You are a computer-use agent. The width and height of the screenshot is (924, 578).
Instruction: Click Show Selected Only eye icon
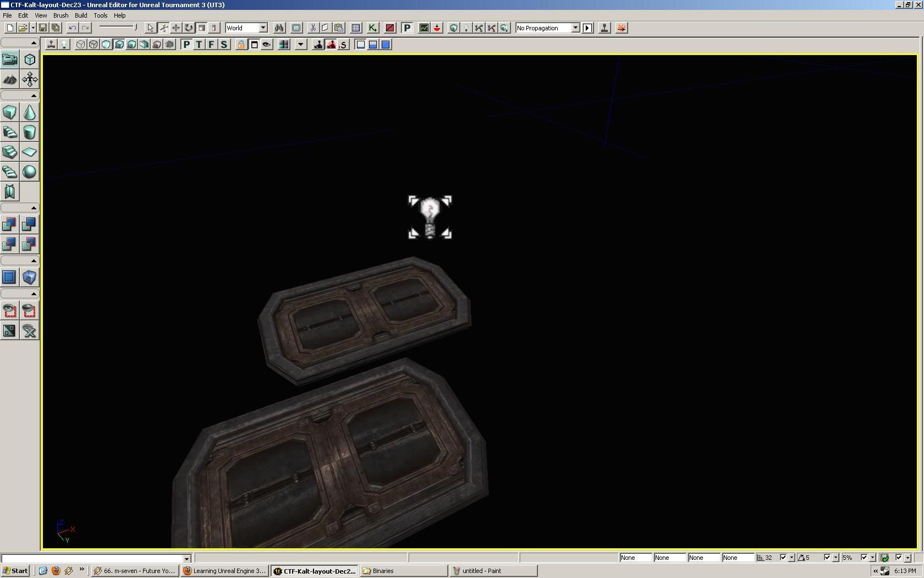click(x=10, y=310)
